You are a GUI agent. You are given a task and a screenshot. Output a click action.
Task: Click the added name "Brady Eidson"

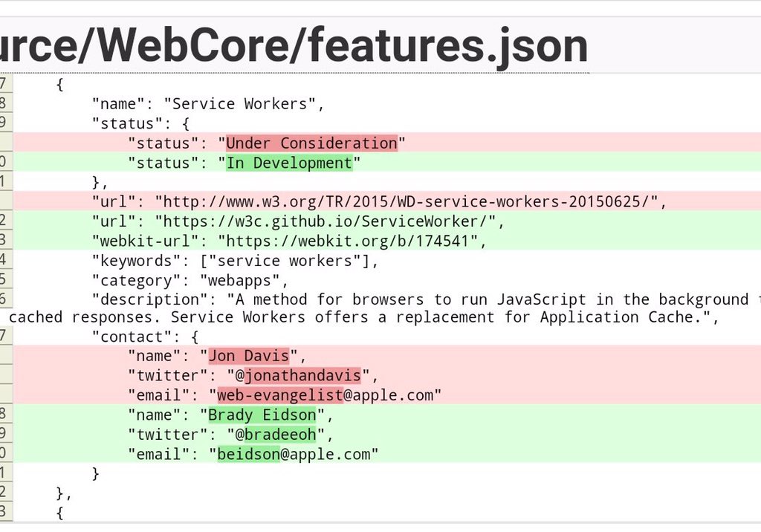[x=262, y=415]
